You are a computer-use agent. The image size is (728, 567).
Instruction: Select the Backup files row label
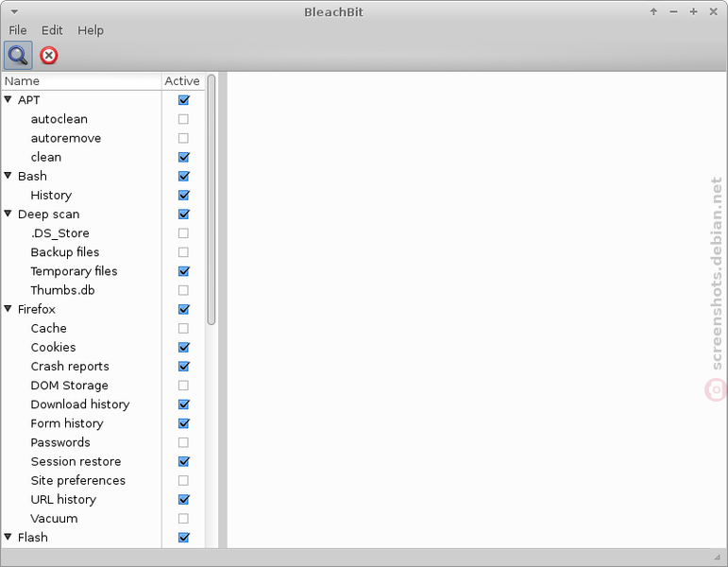tap(65, 252)
